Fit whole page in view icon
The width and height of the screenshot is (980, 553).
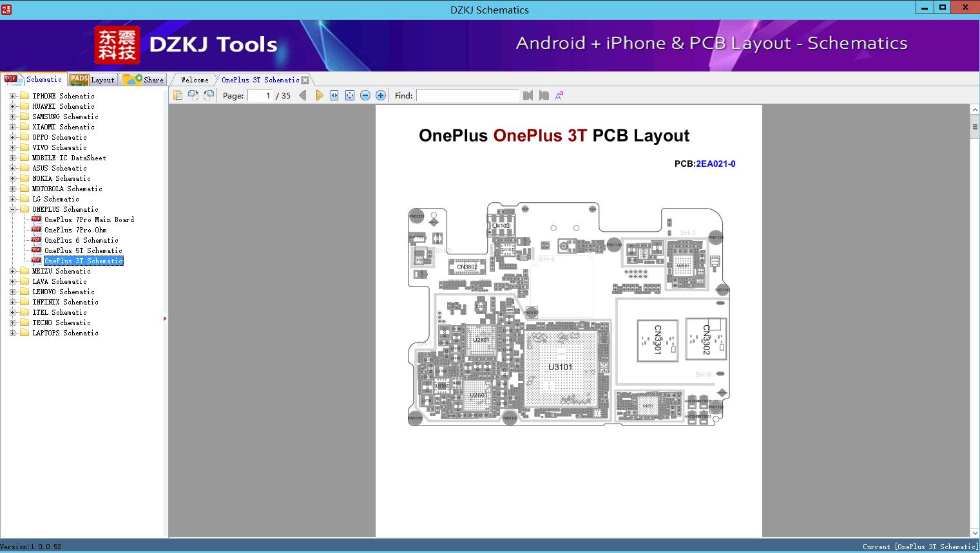tap(350, 95)
